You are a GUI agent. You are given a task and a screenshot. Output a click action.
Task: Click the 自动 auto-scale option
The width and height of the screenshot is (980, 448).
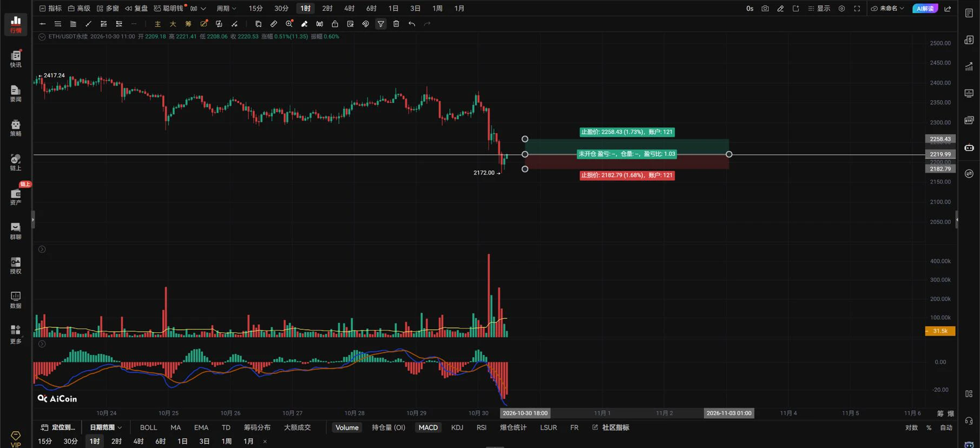(x=946, y=427)
